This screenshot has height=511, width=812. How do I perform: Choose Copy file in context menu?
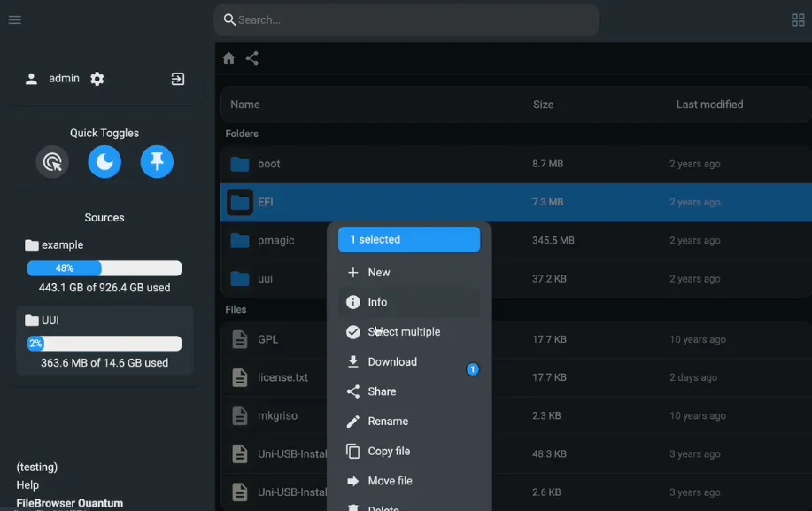[409, 452]
